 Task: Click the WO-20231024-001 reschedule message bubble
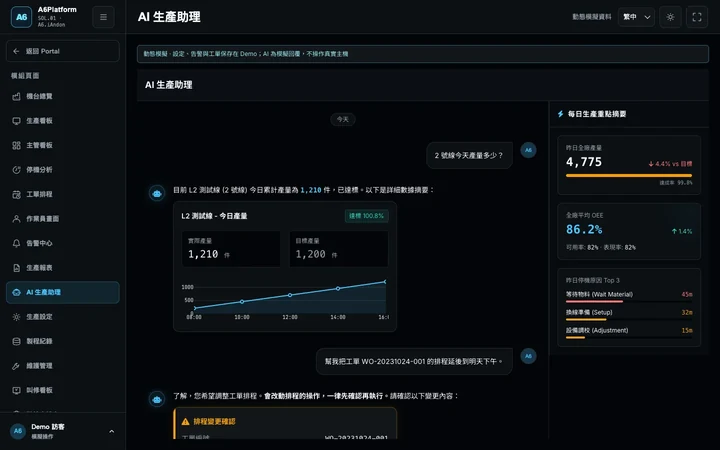pyautogui.click(x=414, y=361)
